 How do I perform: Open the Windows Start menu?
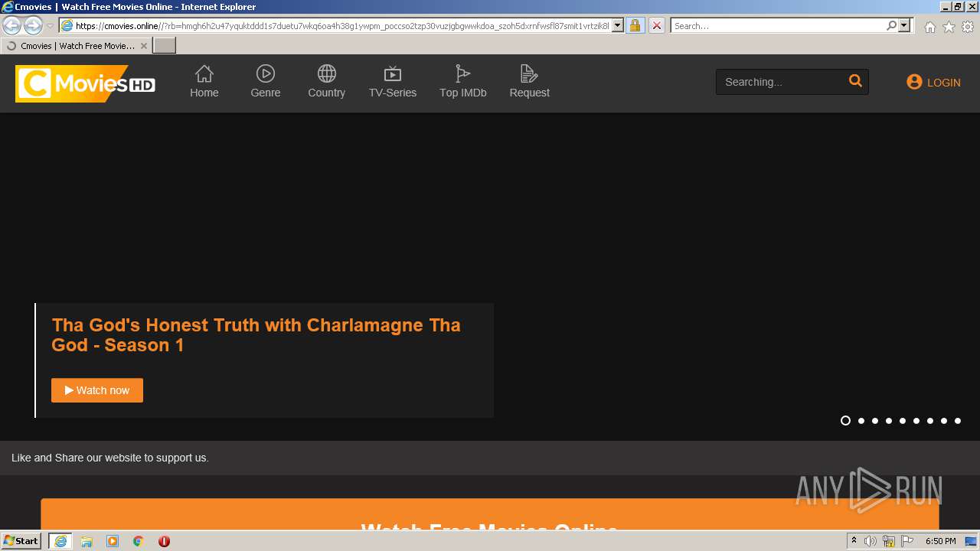(21, 540)
